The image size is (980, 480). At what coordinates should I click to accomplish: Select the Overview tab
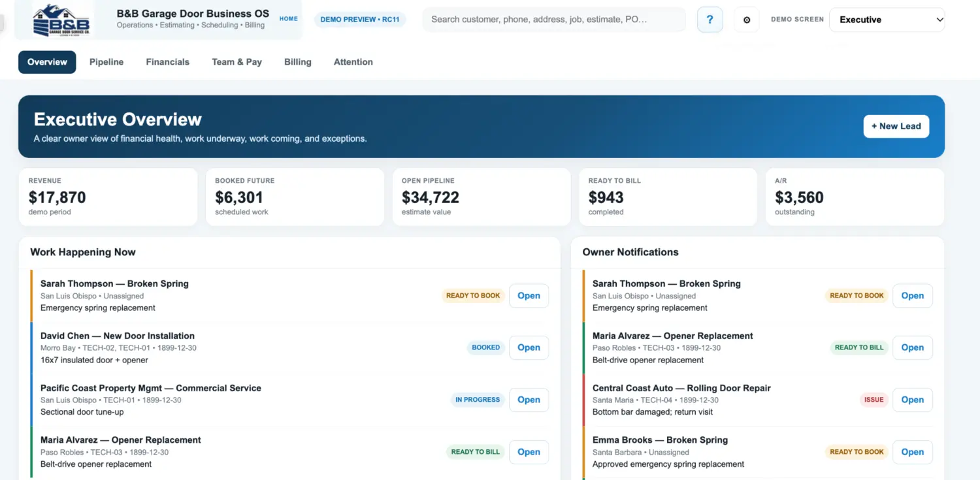click(47, 62)
